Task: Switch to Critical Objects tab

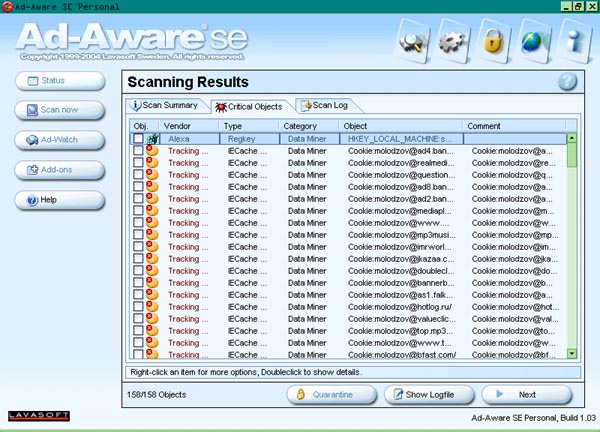Action: (x=250, y=107)
